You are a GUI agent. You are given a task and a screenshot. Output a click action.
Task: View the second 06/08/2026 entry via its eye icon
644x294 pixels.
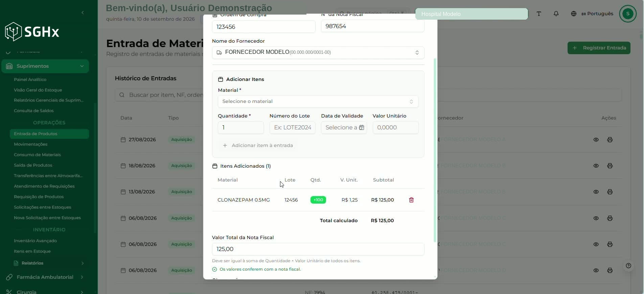(x=596, y=244)
